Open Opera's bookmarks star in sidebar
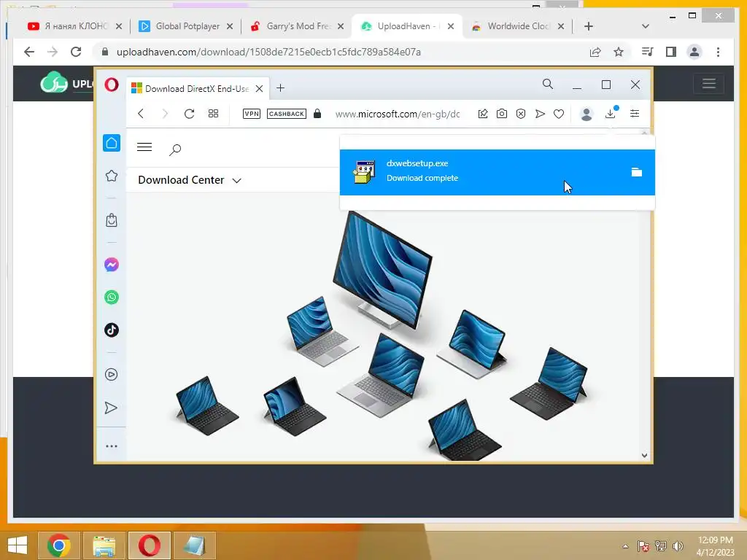Image resolution: width=747 pixels, height=560 pixels. point(112,176)
